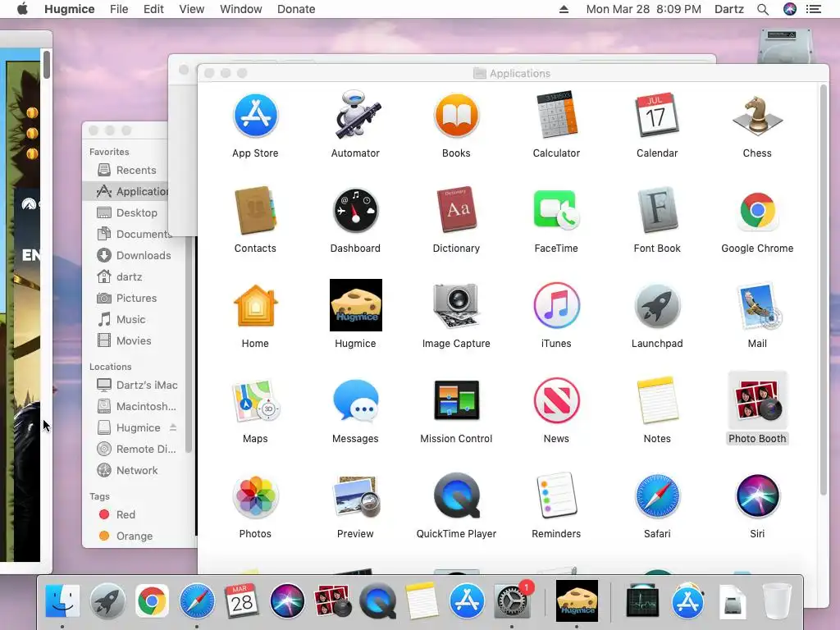840x630 pixels.
Task: Open the File menu in menu bar
Action: tap(119, 9)
